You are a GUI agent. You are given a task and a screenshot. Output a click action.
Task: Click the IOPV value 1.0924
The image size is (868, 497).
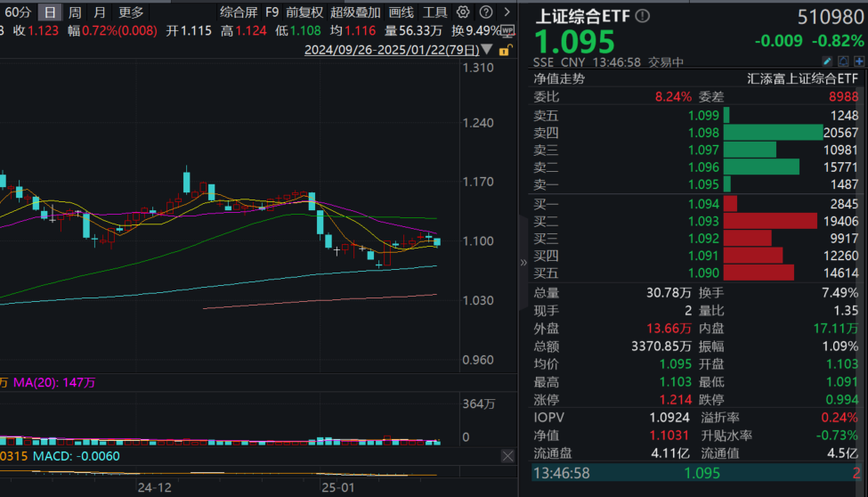coord(669,417)
